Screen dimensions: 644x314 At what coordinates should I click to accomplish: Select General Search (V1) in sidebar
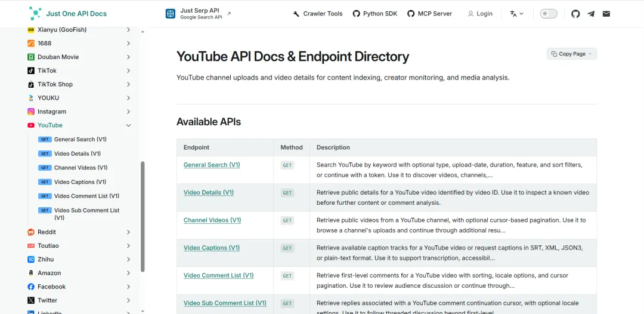point(80,139)
